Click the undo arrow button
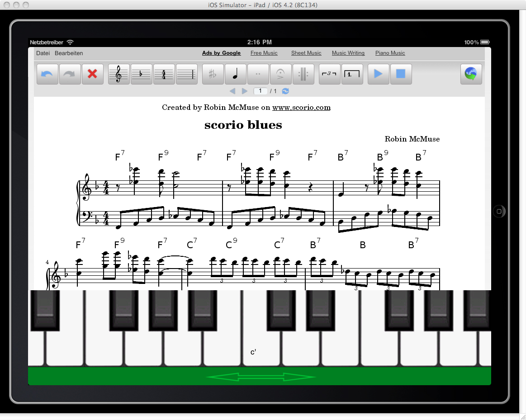The image size is (526, 420). (47, 74)
